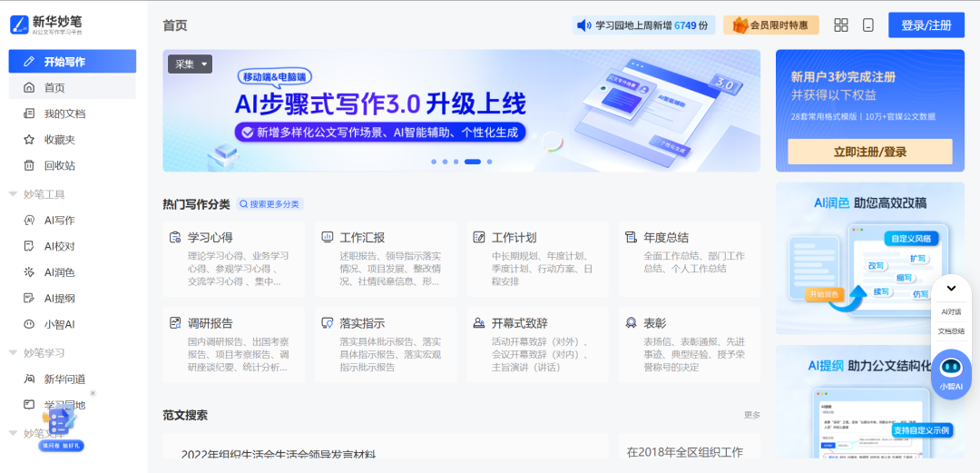Image resolution: width=980 pixels, height=473 pixels.
Task: Click the AI写作 icon in the sidebar
Action: pos(29,221)
